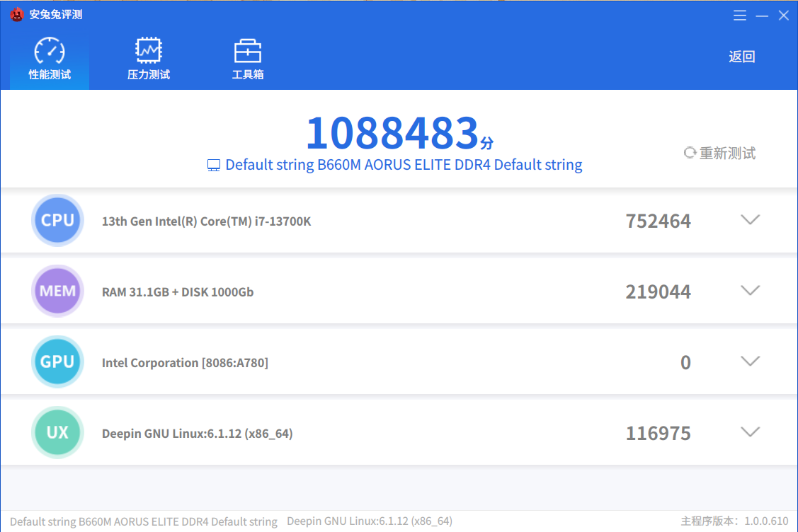Open the hamburger menu
798x532 pixels.
pos(740,15)
